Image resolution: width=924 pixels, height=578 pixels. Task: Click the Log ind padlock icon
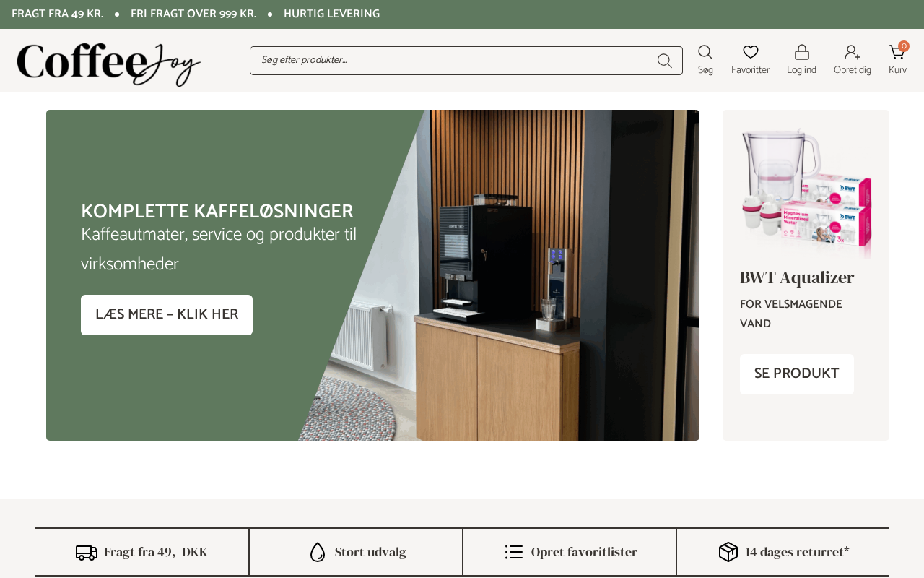click(802, 52)
